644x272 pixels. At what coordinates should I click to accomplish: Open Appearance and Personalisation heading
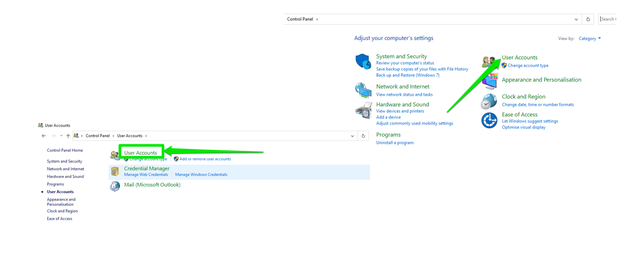click(541, 80)
